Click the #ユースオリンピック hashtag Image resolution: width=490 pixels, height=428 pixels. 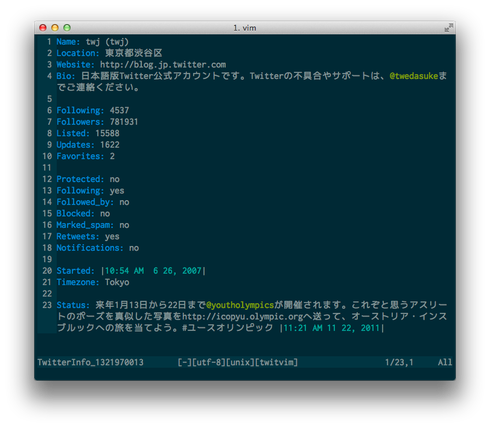228,328
